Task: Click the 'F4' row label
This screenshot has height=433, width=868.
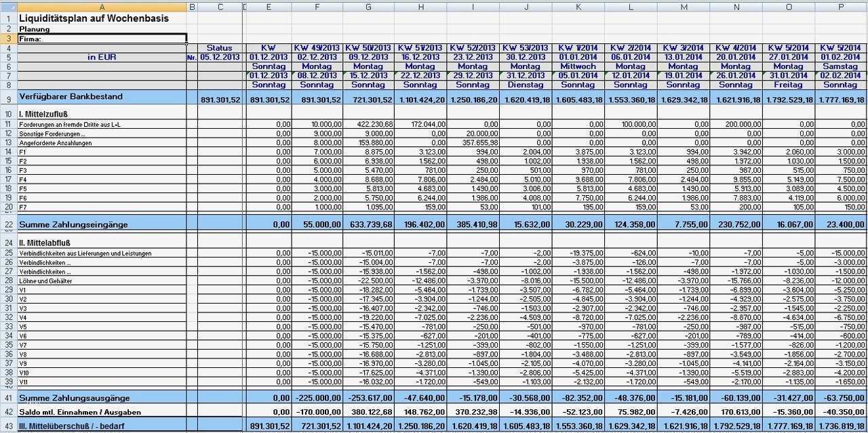Action: 23,180
